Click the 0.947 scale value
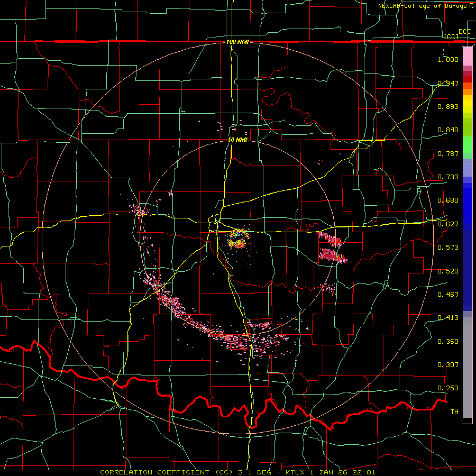The image size is (476, 476). pyautogui.click(x=448, y=83)
